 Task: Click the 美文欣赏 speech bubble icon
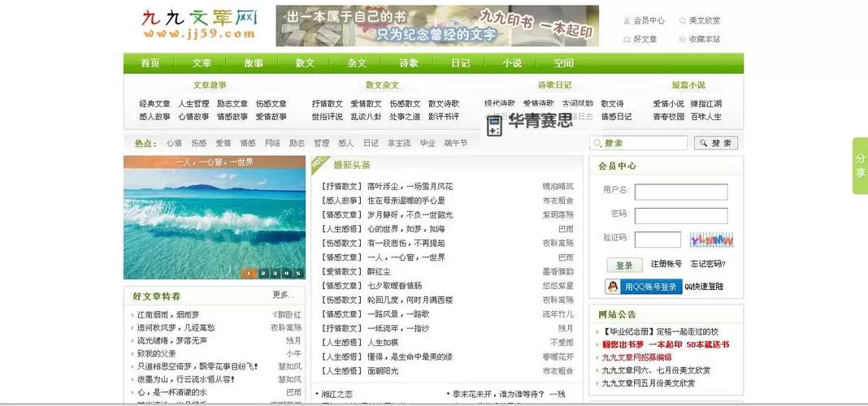coord(682,20)
